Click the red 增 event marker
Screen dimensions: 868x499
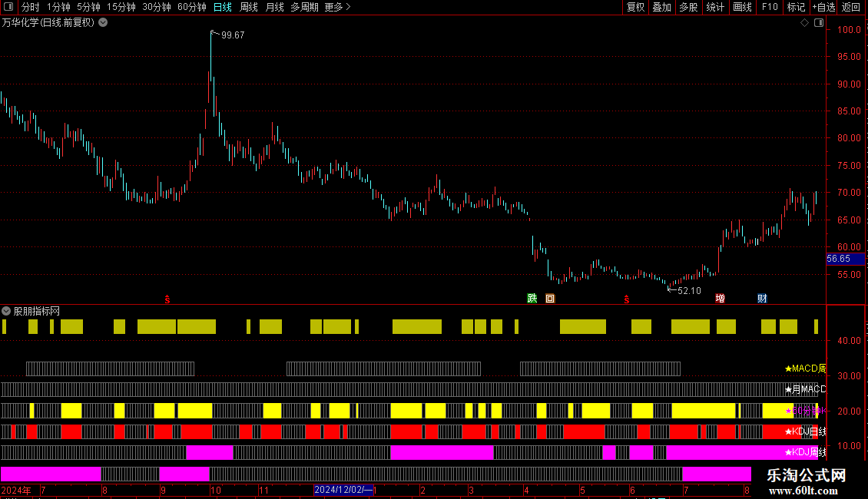720,298
